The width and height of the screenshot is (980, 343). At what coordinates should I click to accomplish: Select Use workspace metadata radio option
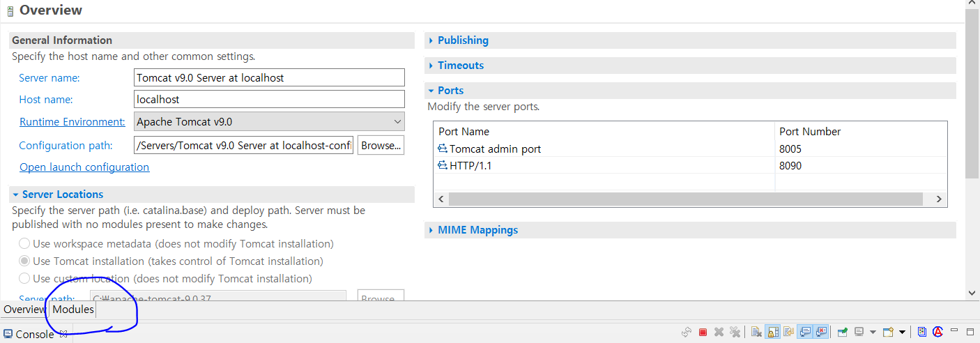click(x=24, y=244)
